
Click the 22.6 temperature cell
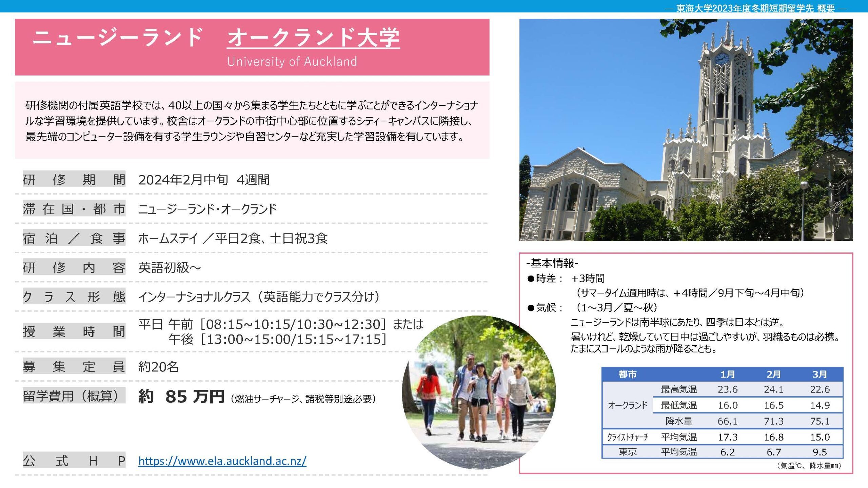click(x=820, y=389)
